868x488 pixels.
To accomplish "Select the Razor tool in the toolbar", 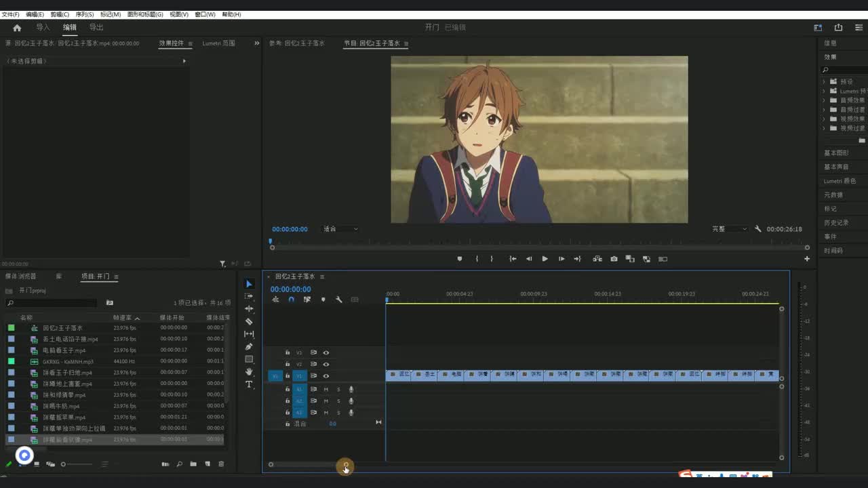I will pos(249,321).
